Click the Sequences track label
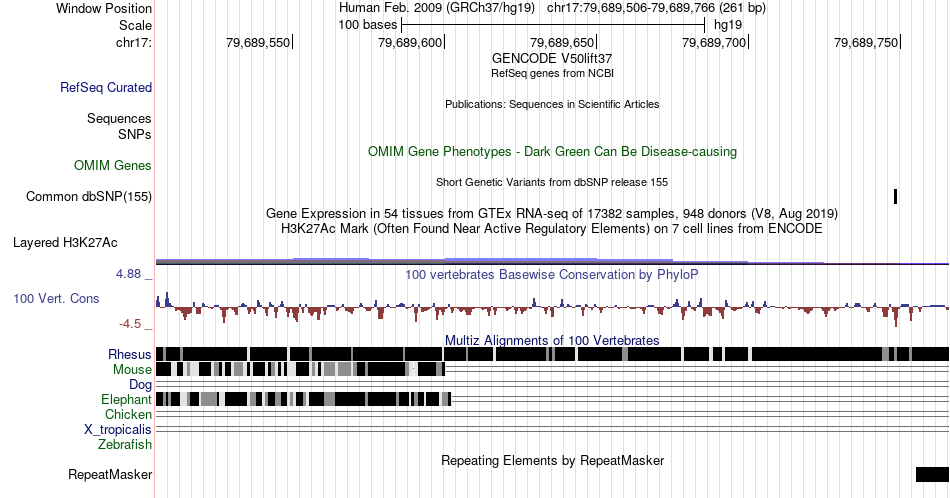Viewport: 950px width, 498px height. point(119,118)
